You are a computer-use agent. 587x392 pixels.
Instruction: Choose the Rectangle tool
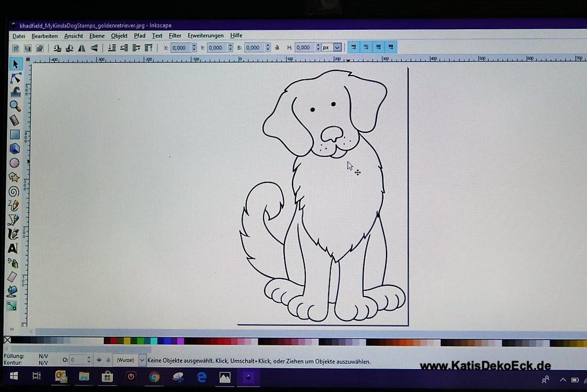coord(15,134)
